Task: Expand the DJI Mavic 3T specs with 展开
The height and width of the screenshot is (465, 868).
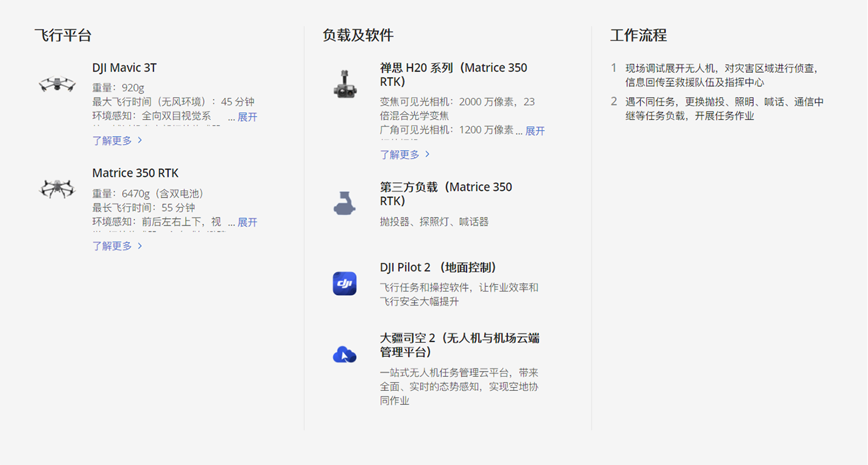Action: [x=248, y=117]
